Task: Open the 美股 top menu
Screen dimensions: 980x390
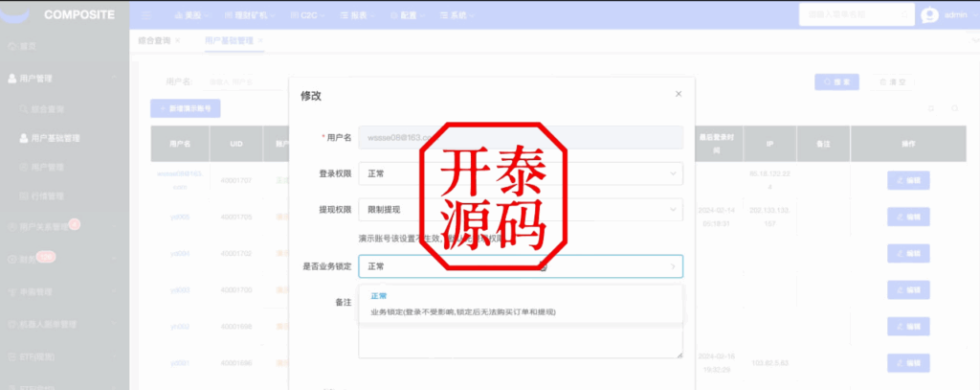Action: 191,15
